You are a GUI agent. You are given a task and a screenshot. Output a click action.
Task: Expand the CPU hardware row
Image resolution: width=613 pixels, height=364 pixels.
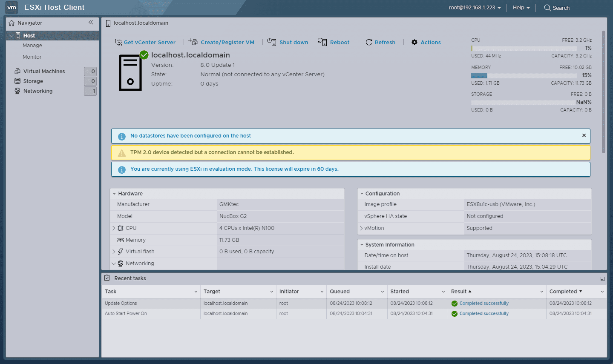pos(114,228)
